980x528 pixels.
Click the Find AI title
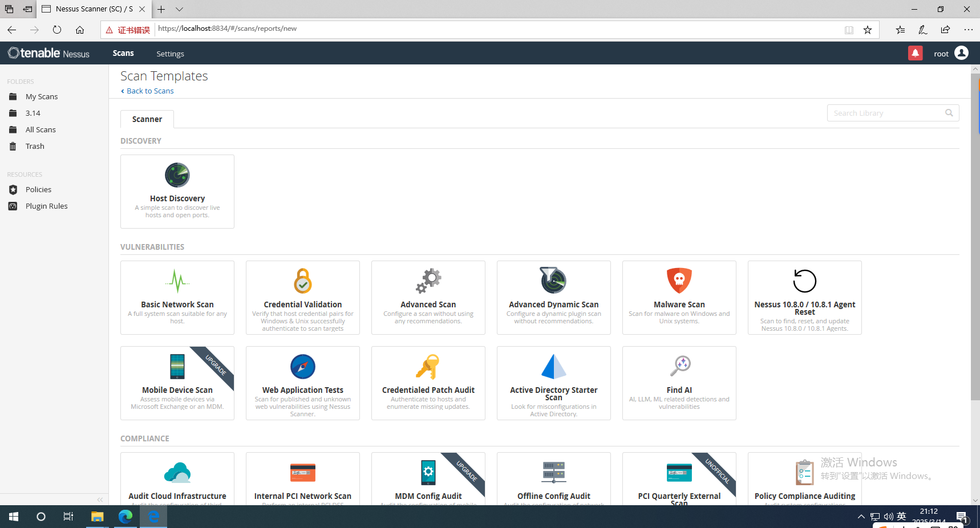(679, 390)
